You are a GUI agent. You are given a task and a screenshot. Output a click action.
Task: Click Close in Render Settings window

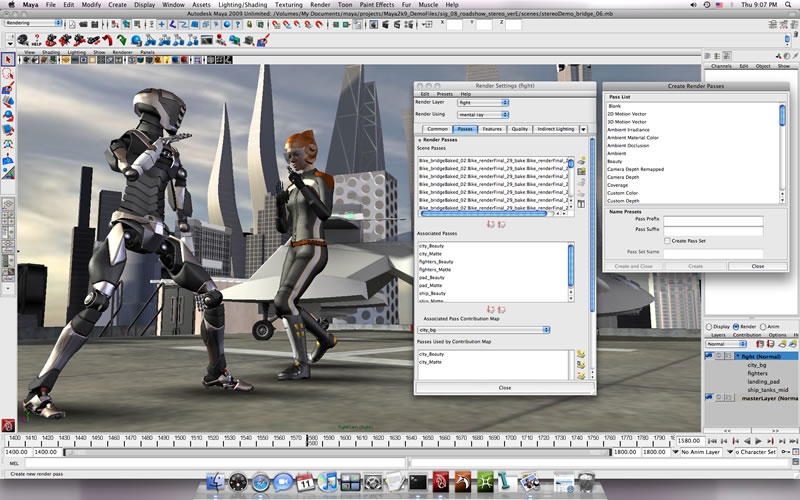[x=505, y=388]
